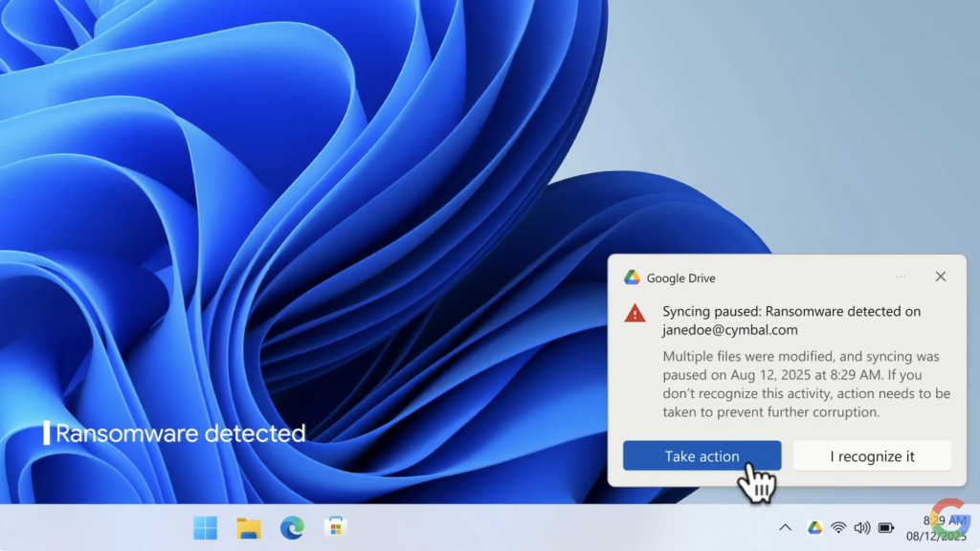Image resolution: width=980 pixels, height=551 pixels.
Task: Click the date 08/12/2025 in the tray
Action: tap(935, 536)
